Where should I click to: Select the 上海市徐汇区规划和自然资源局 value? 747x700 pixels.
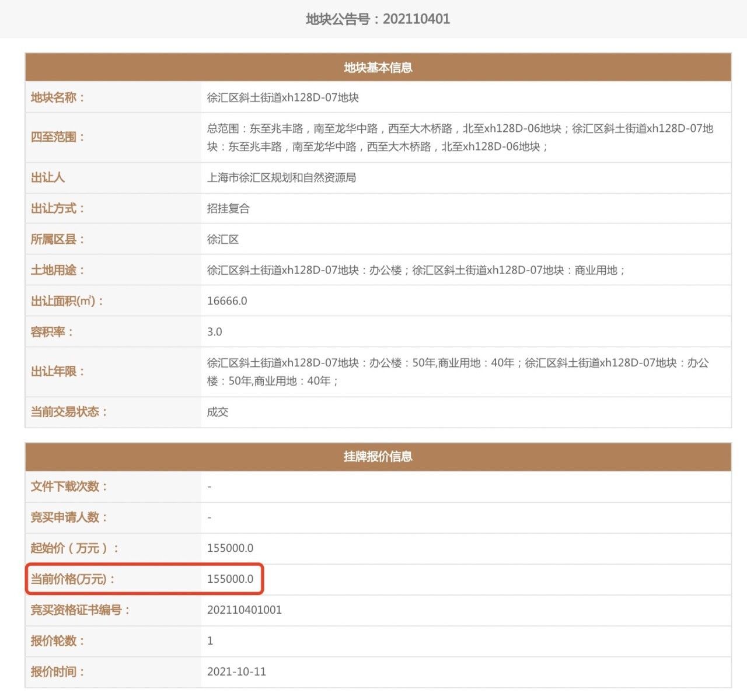pos(281,177)
